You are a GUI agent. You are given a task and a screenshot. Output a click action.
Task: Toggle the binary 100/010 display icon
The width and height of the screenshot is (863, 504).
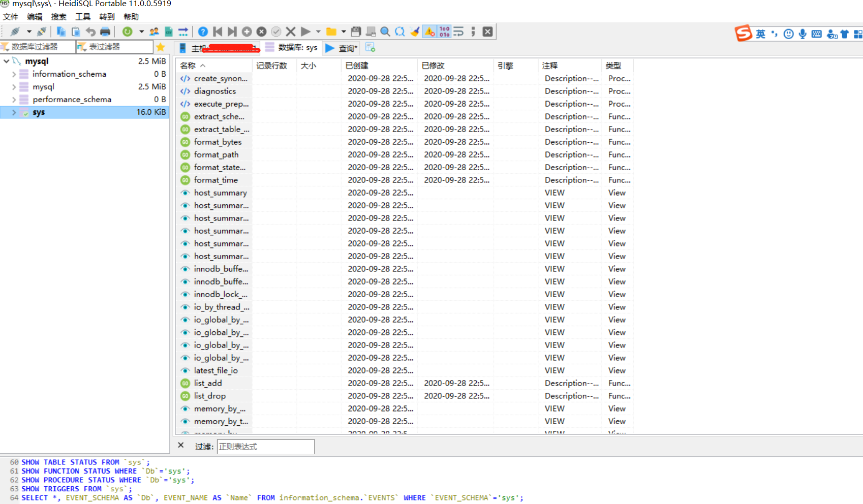point(445,31)
